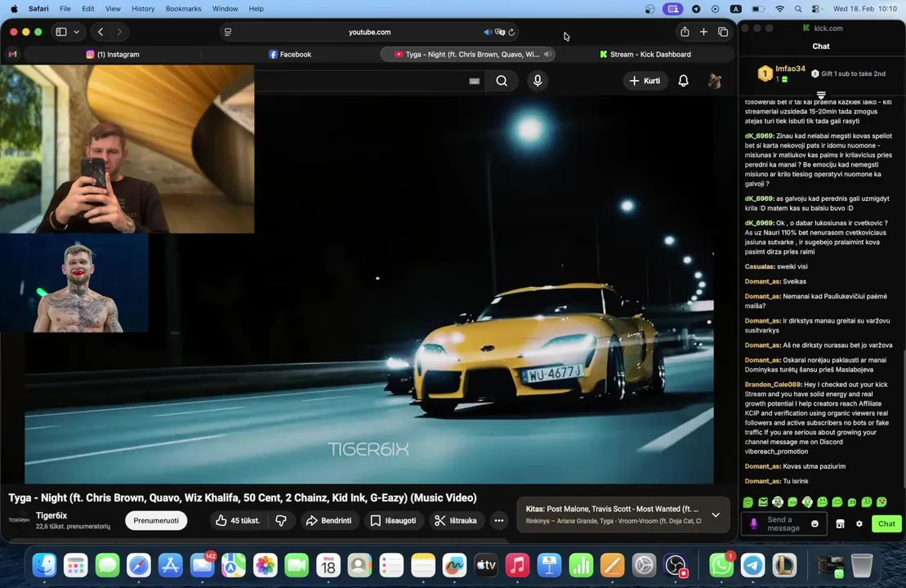Click the Safari sidebar toggle icon

[61, 32]
